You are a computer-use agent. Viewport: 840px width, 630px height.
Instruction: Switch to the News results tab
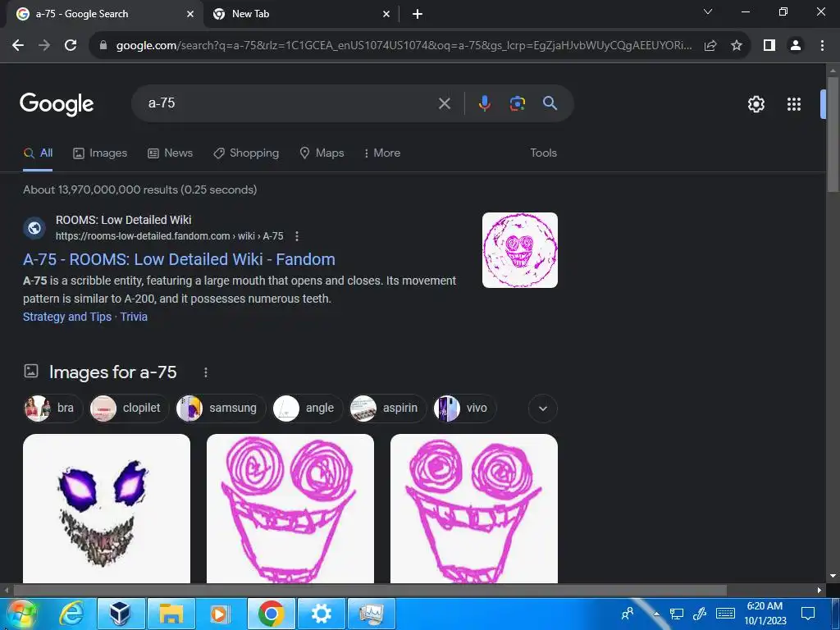[171, 153]
